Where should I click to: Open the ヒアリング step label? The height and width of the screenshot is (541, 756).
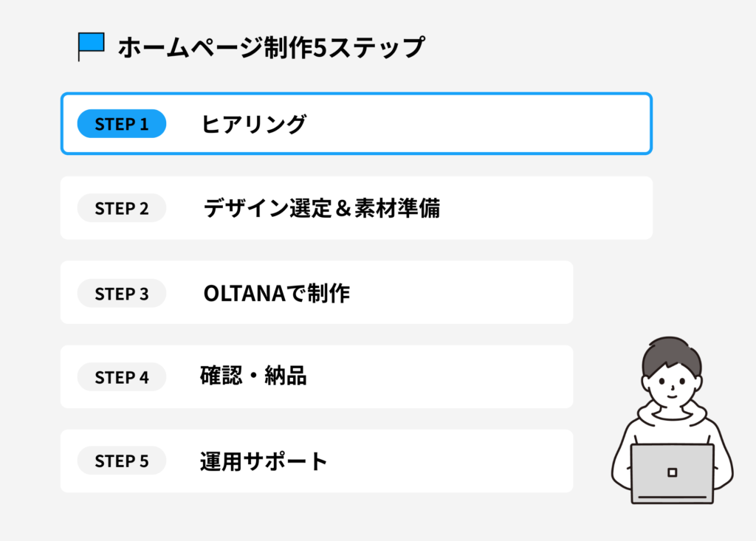click(253, 125)
